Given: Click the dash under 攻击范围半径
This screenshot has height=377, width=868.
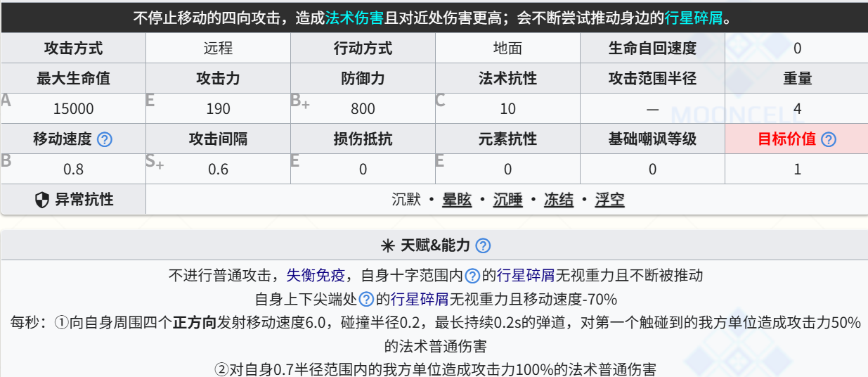Looking at the screenshot, I should [652, 109].
